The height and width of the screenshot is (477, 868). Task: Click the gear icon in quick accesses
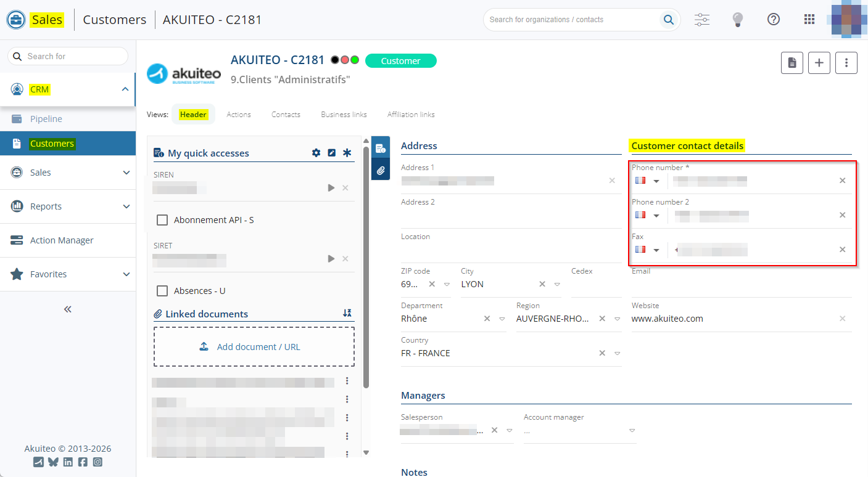[x=316, y=153]
